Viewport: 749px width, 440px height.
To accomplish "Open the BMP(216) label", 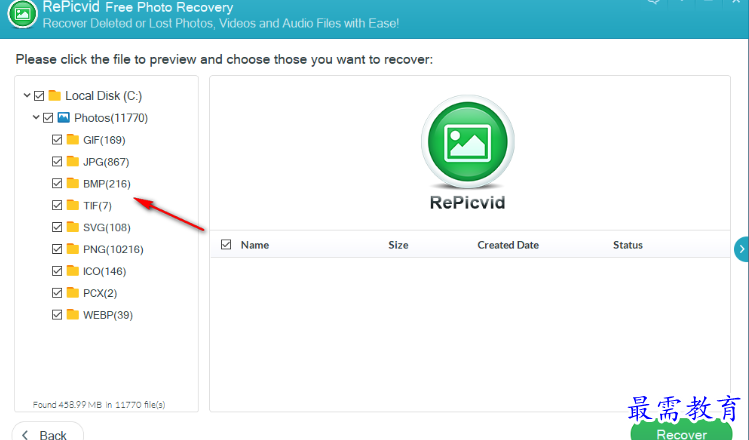I will tap(107, 184).
